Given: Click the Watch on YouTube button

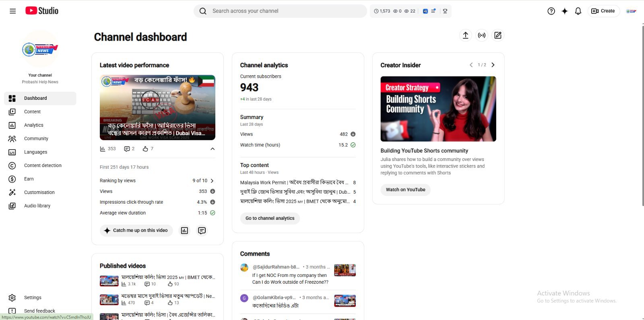Looking at the screenshot, I should (x=405, y=190).
